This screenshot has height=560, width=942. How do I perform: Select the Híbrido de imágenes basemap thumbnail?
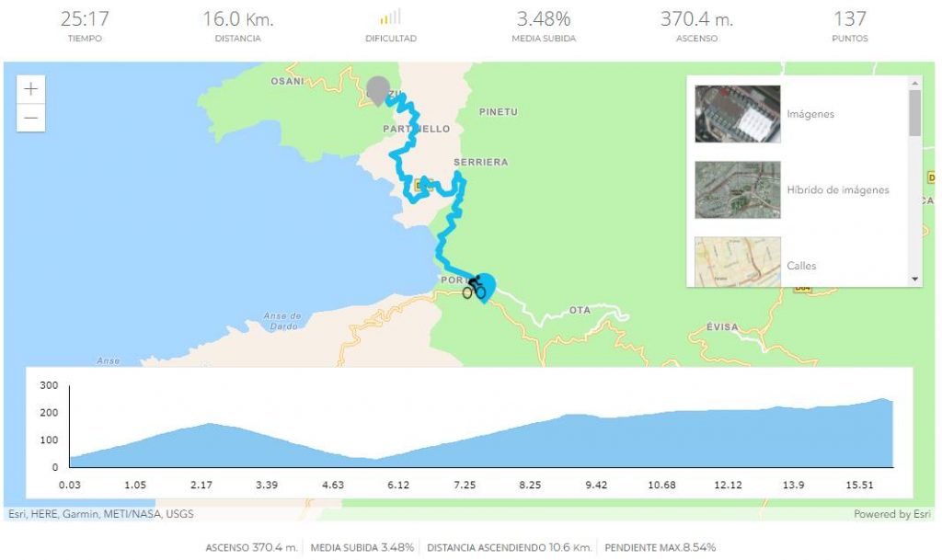738,189
